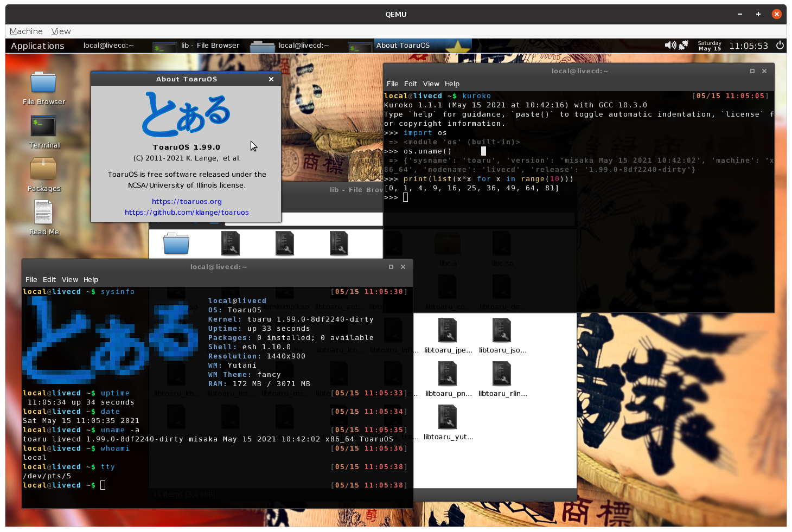Click the 11:05:53 clock in the panel

click(x=749, y=46)
